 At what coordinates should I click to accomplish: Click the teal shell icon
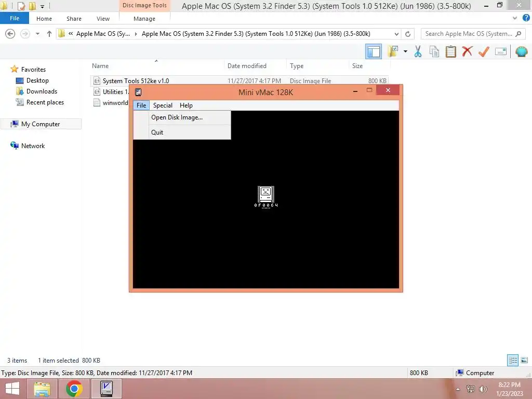521,51
